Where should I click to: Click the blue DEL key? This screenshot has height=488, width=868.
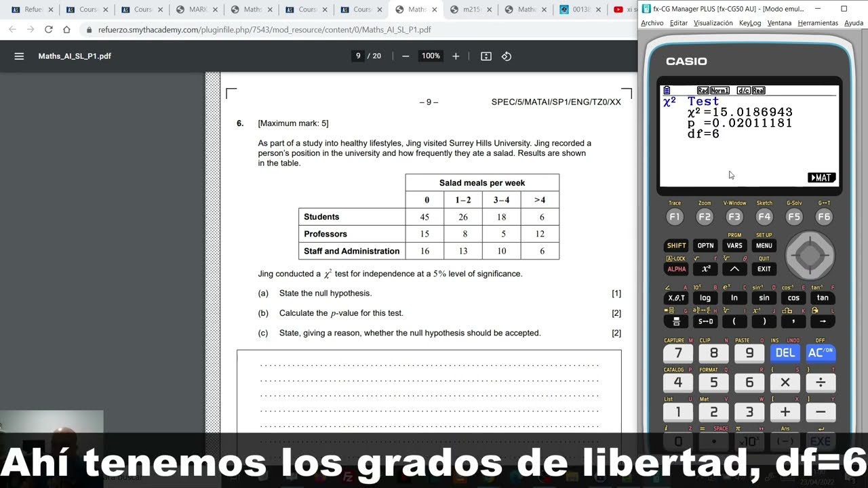(x=785, y=353)
